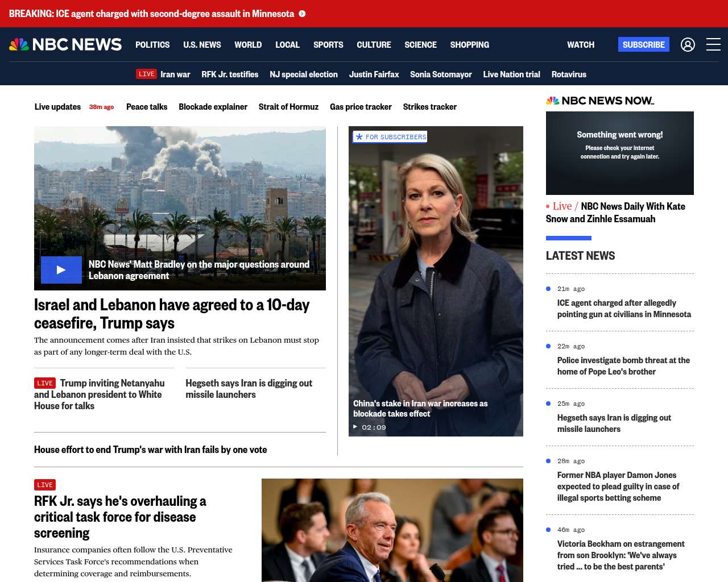Screen dimensions: 728x582
Task: Open Hegseth story in Latest News
Action: tap(614, 423)
